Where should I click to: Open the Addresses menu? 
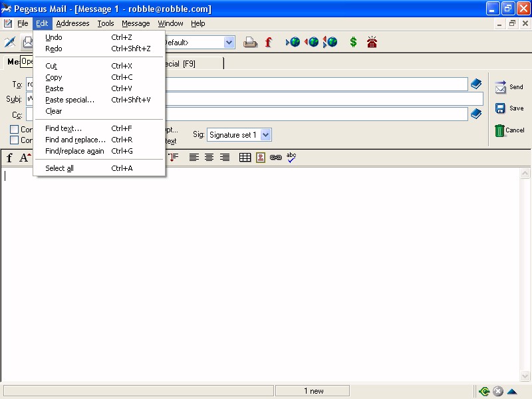click(72, 23)
